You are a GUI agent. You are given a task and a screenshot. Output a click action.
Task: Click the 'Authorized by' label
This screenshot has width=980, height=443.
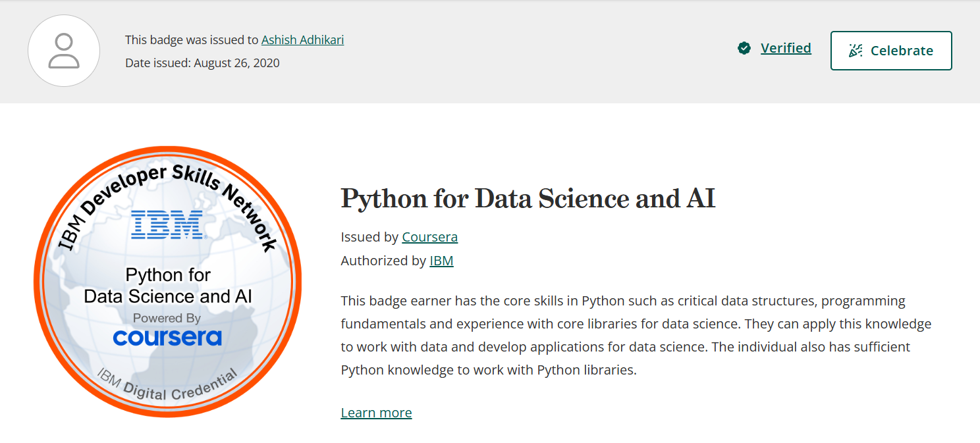(x=383, y=261)
